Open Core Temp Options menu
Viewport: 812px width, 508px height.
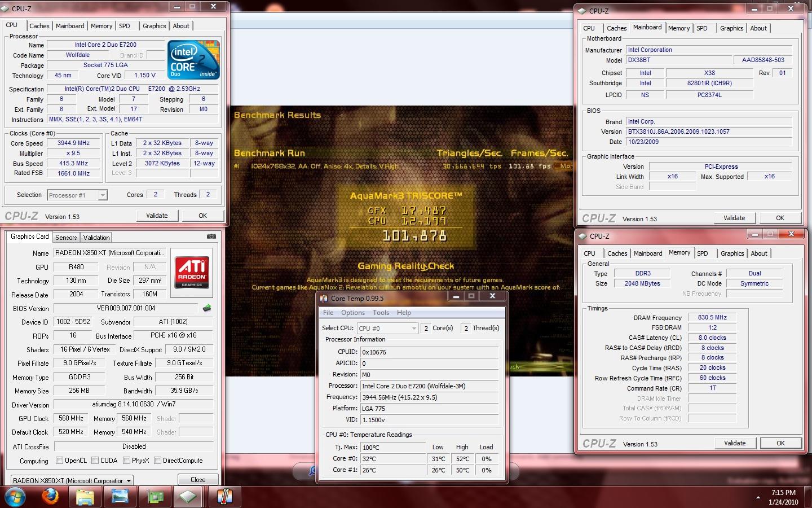coord(353,313)
